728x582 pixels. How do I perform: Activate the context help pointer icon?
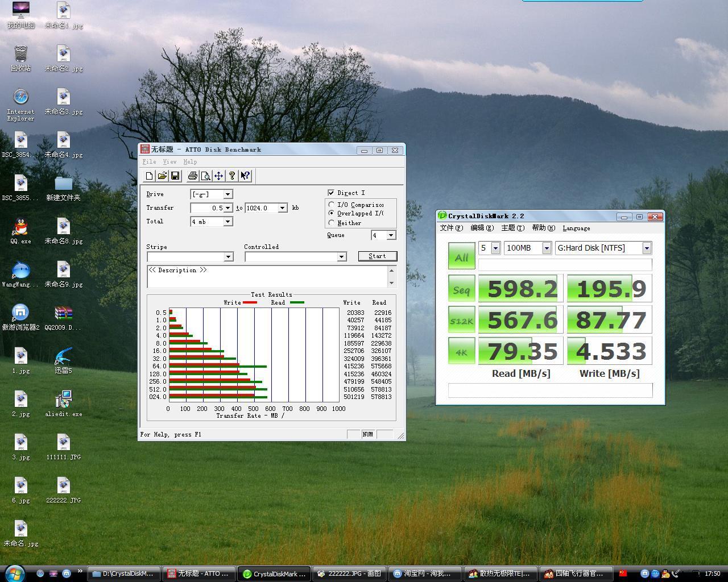[x=245, y=176]
